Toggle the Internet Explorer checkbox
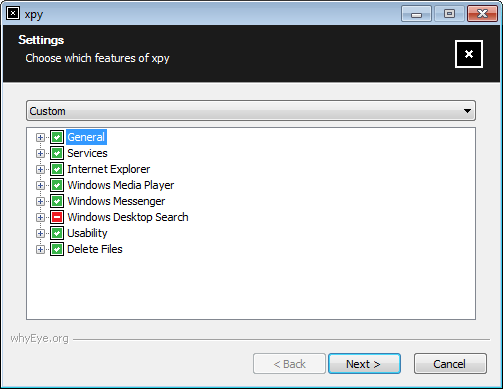 (57, 169)
